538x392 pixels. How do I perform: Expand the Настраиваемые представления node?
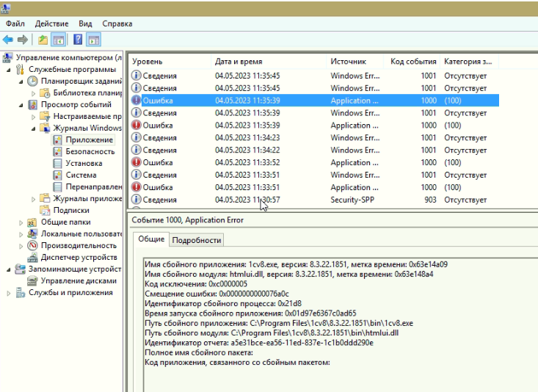(x=33, y=117)
